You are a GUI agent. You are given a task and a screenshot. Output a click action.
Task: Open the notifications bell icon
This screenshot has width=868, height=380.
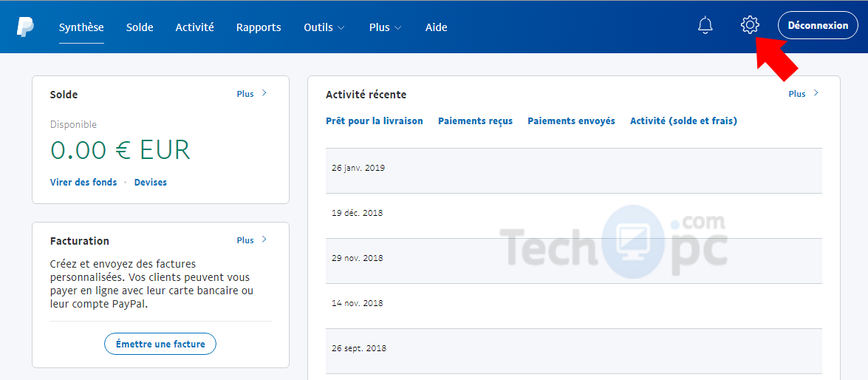pos(705,25)
